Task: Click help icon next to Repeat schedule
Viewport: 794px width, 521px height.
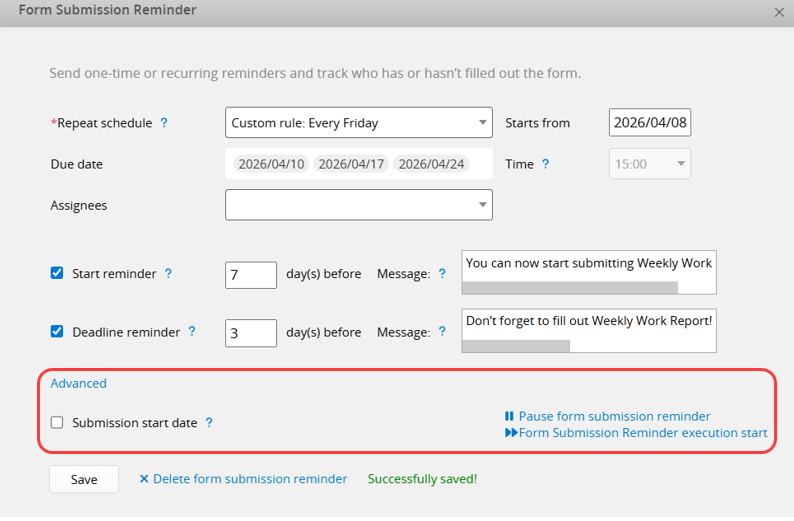Action: coord(164,123)
